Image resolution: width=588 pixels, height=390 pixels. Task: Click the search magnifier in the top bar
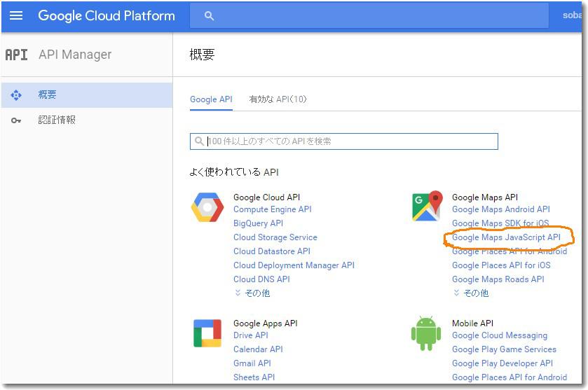pos(209,15)
